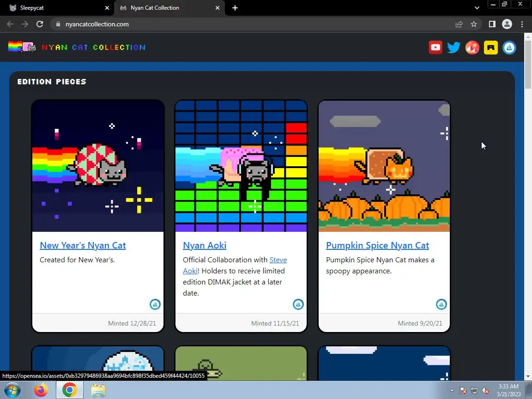532x399 pixels.
Task: Open New Year's Nyan Cat link
Action: pos(83,245)
